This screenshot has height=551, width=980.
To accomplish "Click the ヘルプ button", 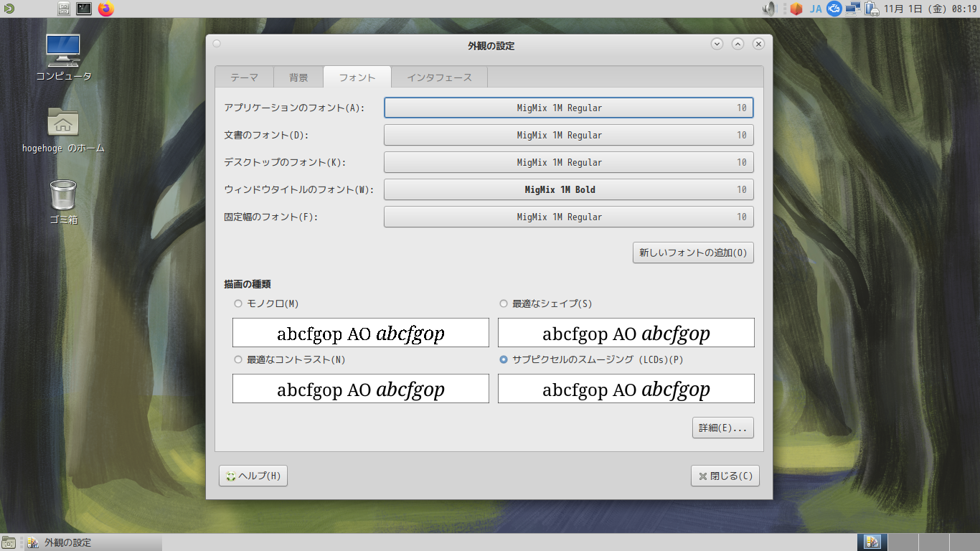I will click(x=253, y=476).
